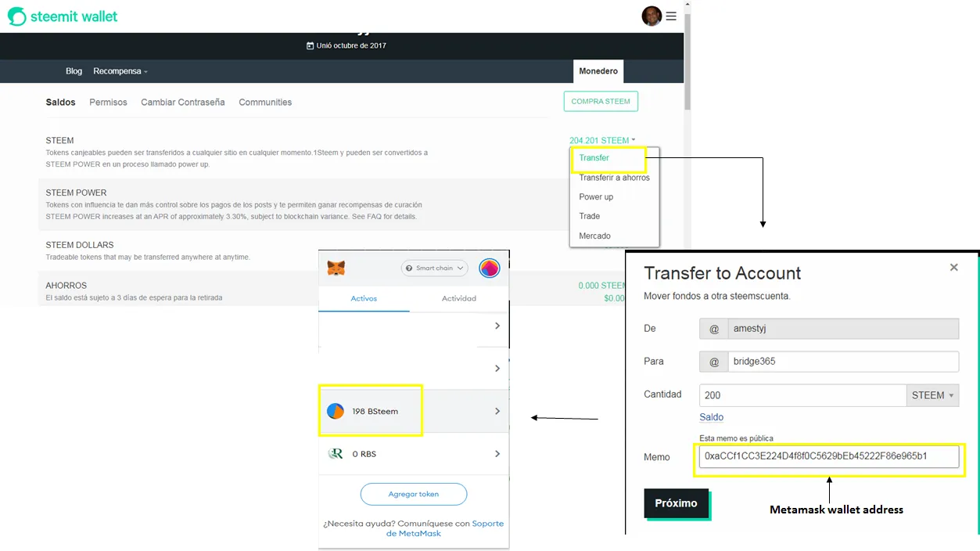980x551 pixels.
Task: Expand the 0 RBS row chevron
Action: [x=497, y=453]
